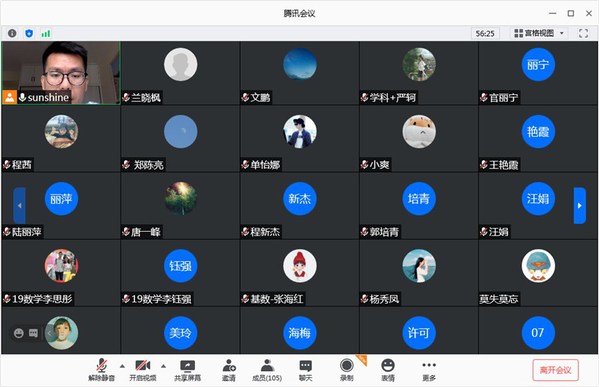Minimize the Tencent Meeting window
The width and height of the screenshot is (599, 387).
pyautogui.click(x=552, y=13)
